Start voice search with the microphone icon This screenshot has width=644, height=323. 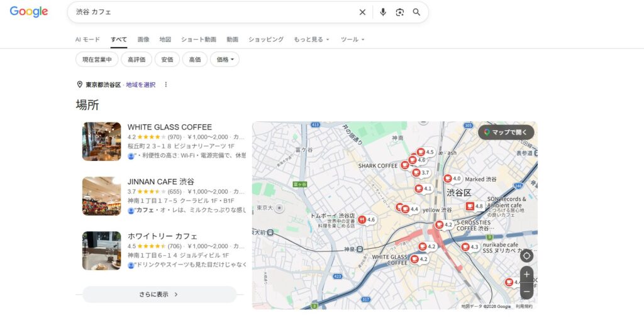point(383,13)
